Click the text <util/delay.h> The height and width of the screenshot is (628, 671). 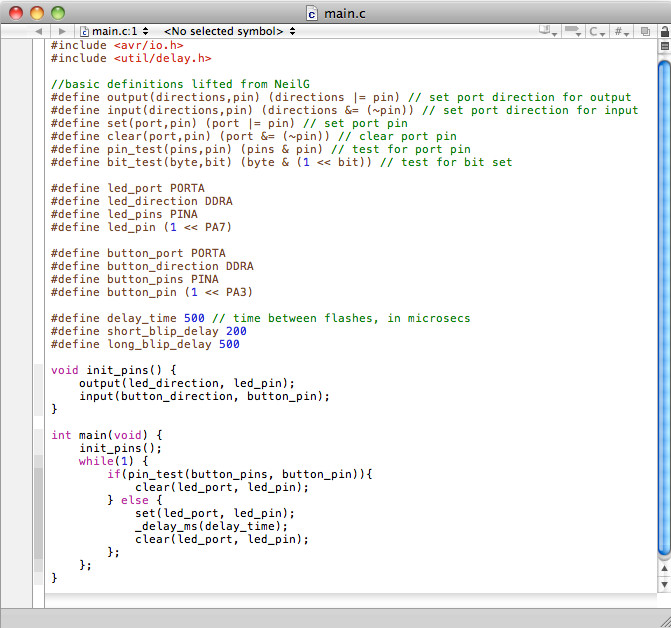point(162,58)
